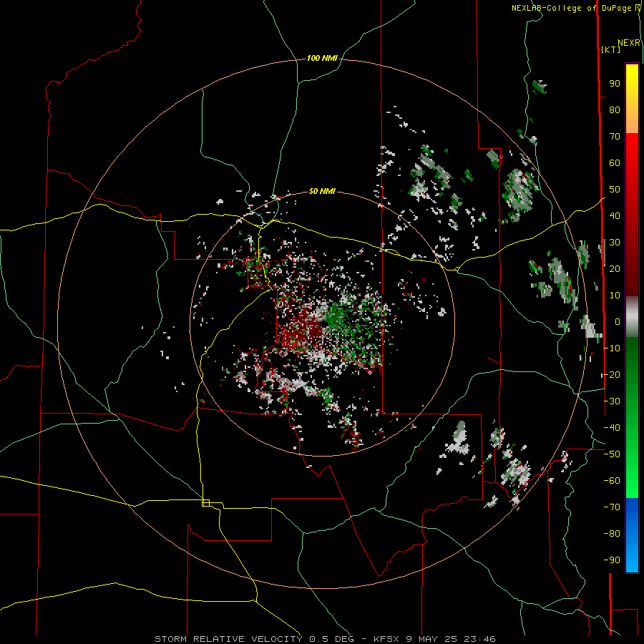Select the -20 label on the velocity legend
This screenshot has width=644, height=644.
tap(612, 375)
